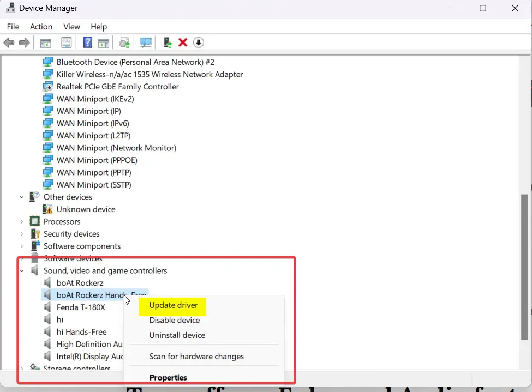
Task: Select WAN Miniport (PPTP) device
Action: (x=94, y=172)
